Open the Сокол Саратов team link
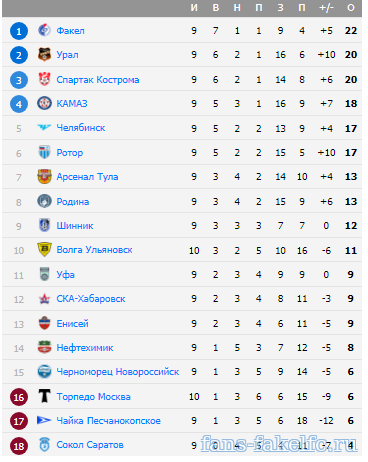This screenshot has width=368, height=462. (90, 445)
